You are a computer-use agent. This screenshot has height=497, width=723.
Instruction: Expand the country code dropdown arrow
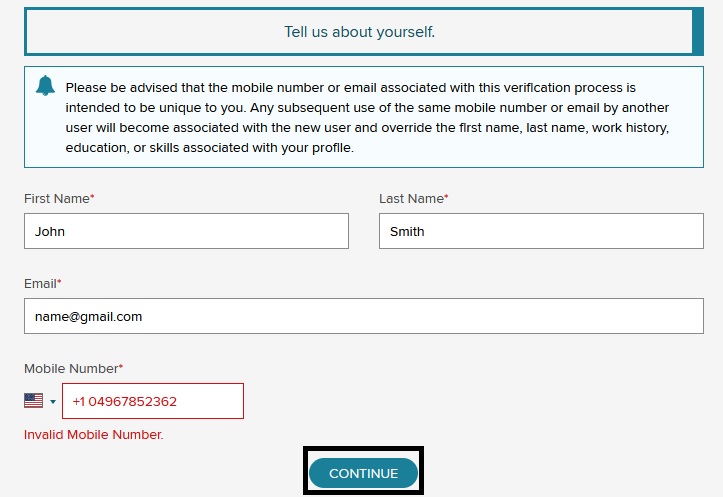tap(53, 402)
